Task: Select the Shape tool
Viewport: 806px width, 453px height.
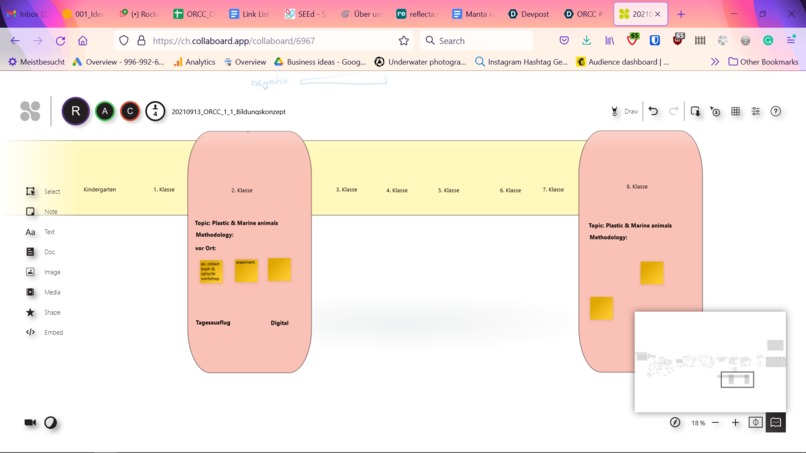Action: (x=43, y=312)
